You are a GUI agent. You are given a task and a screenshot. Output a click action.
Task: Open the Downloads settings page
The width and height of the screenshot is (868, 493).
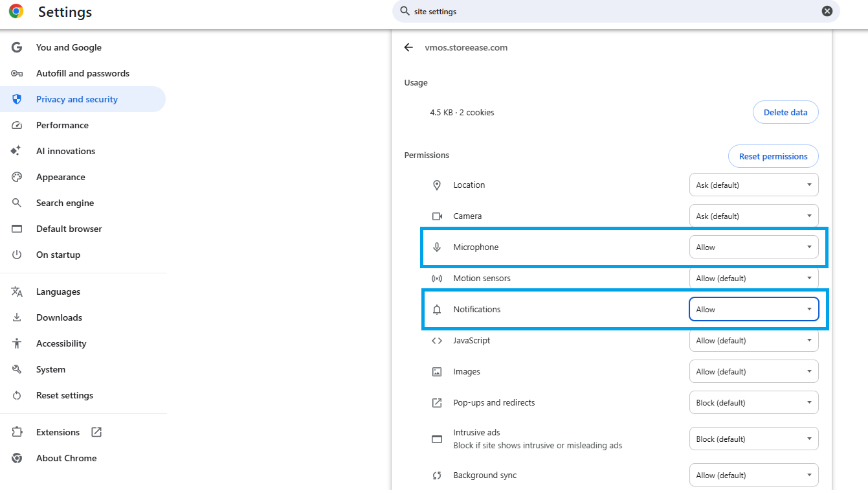tap(83, 317)
